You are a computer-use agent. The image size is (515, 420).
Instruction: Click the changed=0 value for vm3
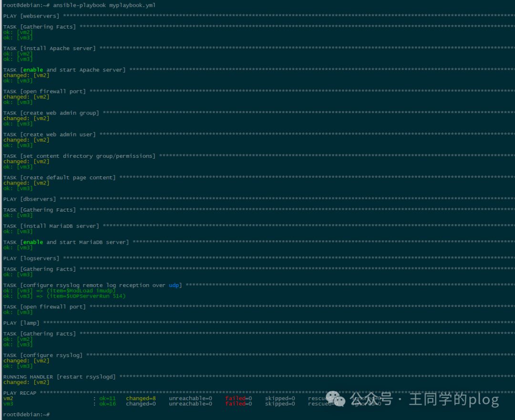[x=141, y=404]
